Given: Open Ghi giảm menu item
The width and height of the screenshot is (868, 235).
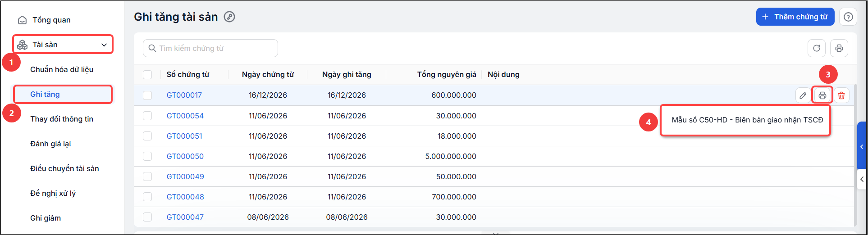Looking at the screenshot, I should coord(46,218).
